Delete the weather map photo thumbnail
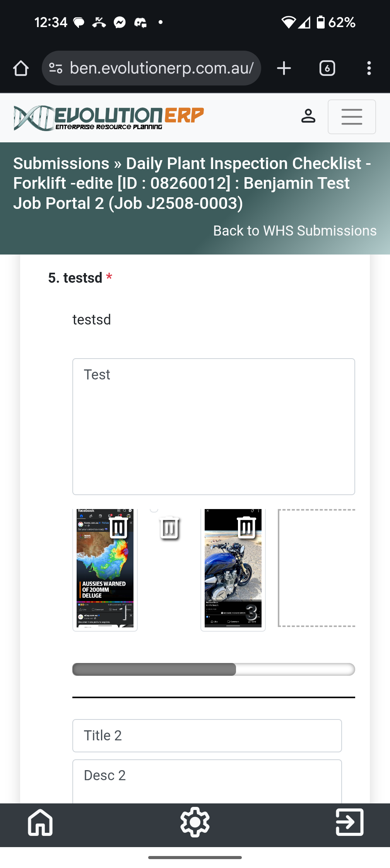This screenshot has height=868, width=390. coord(118,528)
